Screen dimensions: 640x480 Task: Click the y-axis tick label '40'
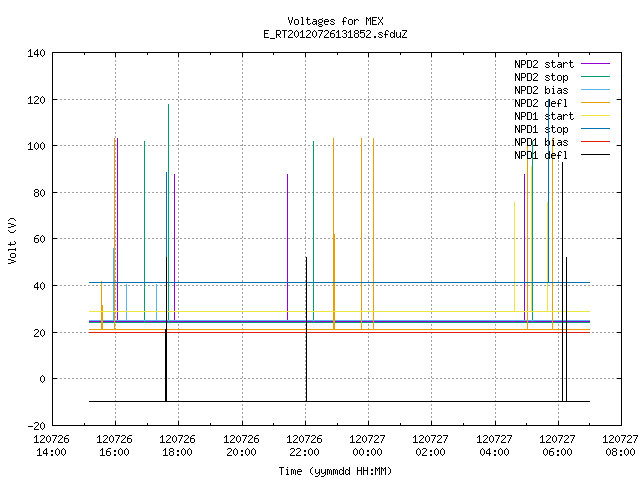click(40, 286)
